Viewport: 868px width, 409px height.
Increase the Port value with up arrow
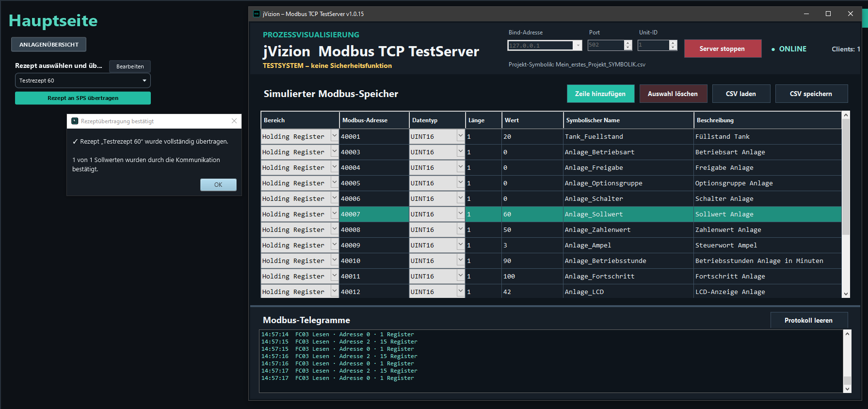(628, 43)
